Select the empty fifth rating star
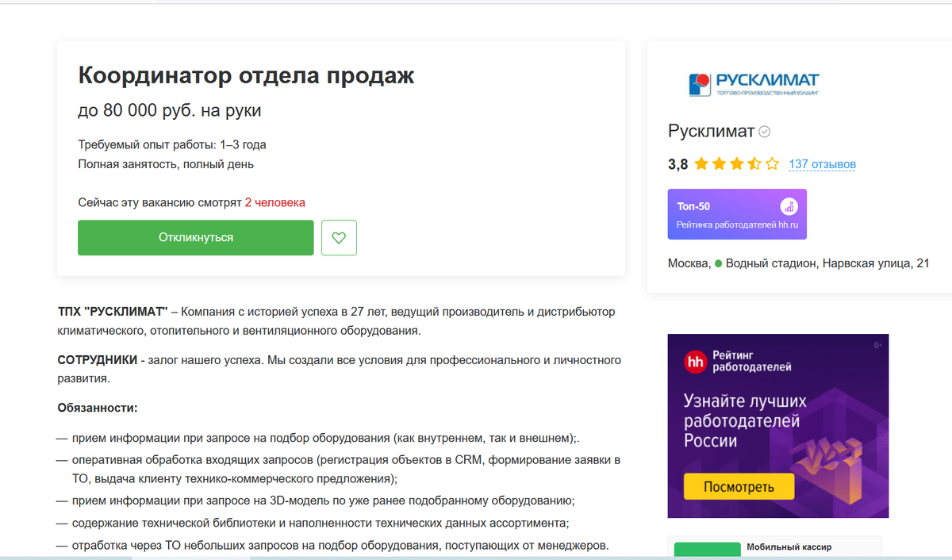 coord(772,164)
